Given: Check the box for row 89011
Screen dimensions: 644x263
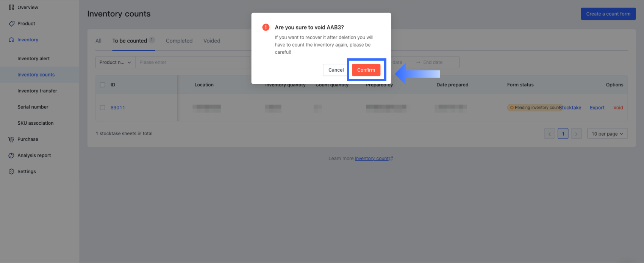Looking at the screenshot, I should (x=102, y=108).
